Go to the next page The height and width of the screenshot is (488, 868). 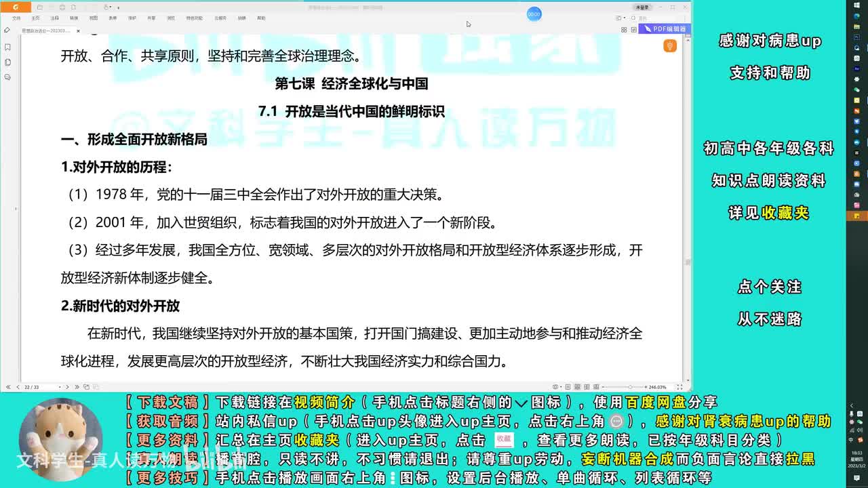[x=67, y=387]
